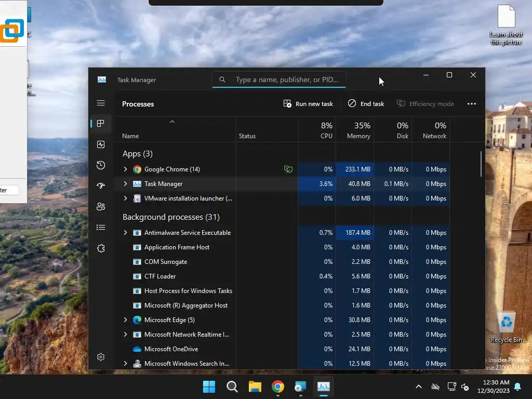Expand Microsoft Windows Search Indexer group
The width and height of the screenshot is (532, 399).
[x=125, y=364]
